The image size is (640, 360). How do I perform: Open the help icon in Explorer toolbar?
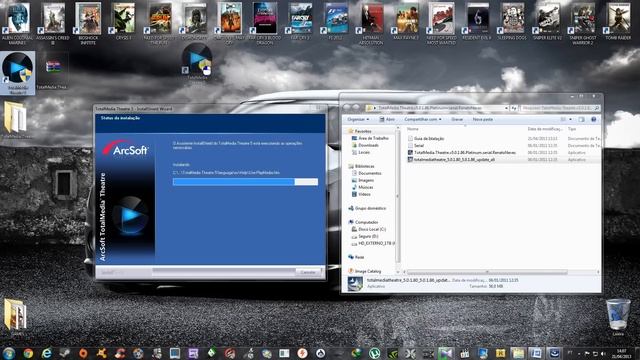coord(593,119)
